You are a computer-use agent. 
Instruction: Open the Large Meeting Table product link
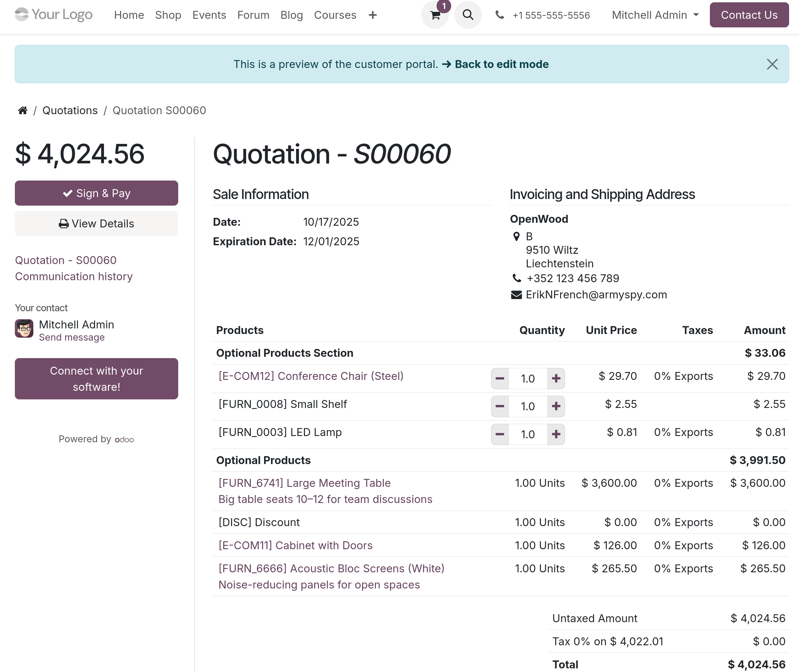(x=304, y=483)
